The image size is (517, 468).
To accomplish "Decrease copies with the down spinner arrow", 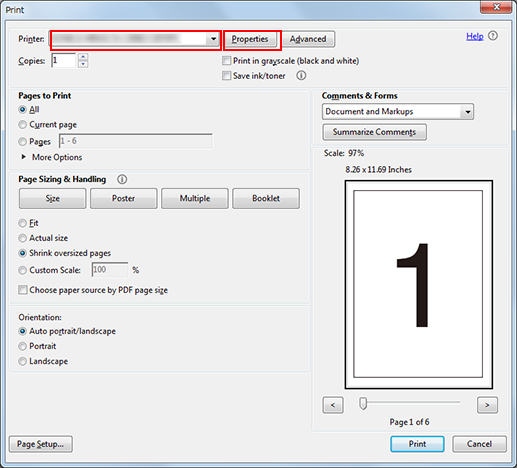I will click(x=83, y=64).
